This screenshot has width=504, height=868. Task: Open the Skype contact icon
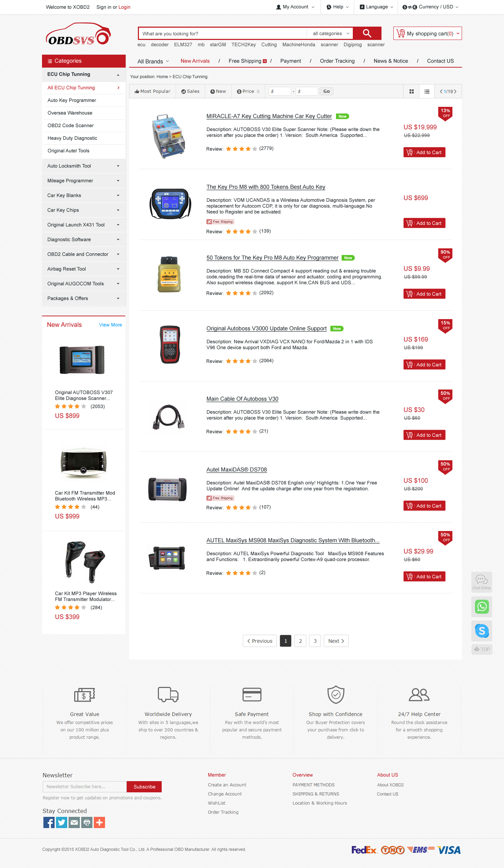click(x=482, y=631)
